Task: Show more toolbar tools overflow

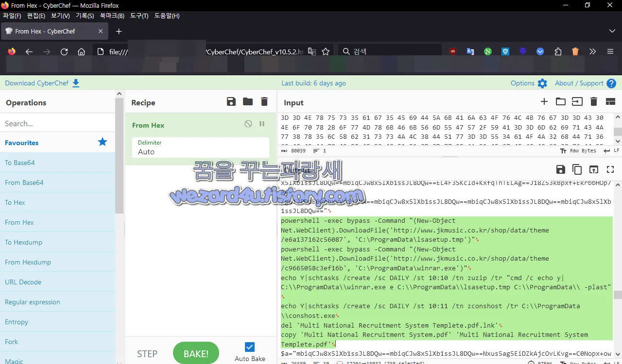Action: click(592, 51)
